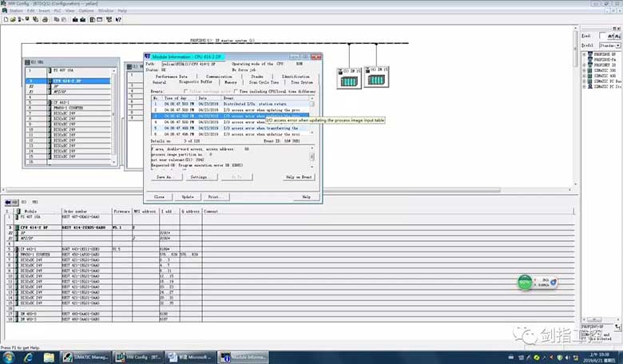This screenshot has width=623, height=364.
Task: Click the Save As button
Action: (166, 177)
